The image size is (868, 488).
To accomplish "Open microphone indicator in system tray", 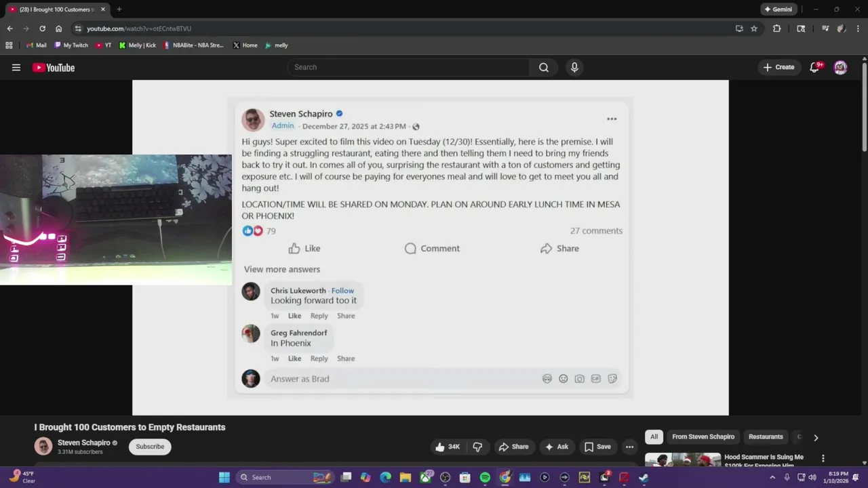I will pyautogui.click(x=787, y=477).
